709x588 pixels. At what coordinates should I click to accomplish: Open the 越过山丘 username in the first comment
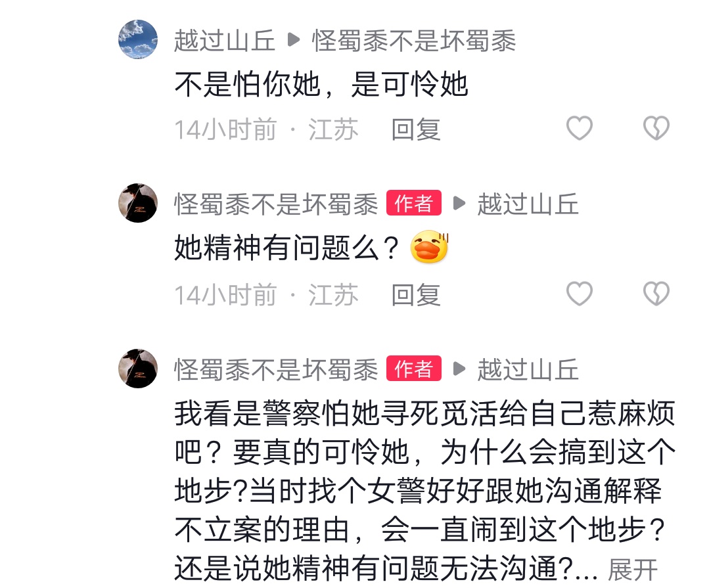[x=225, y=41]
